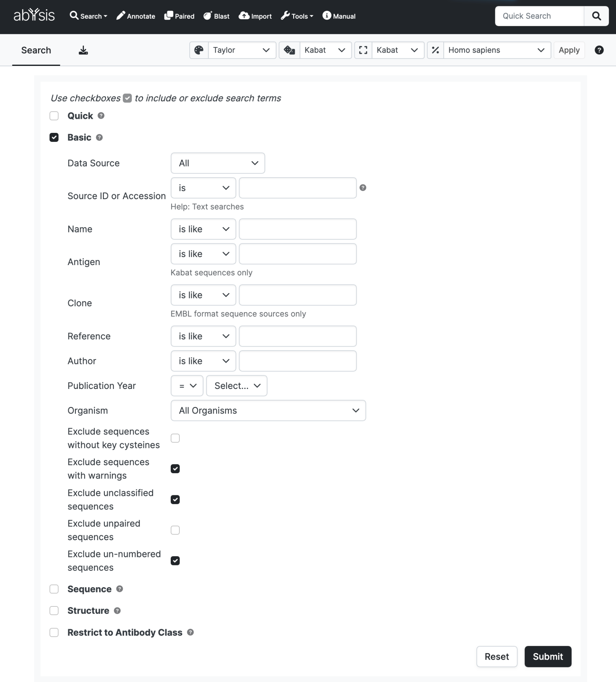Image resolution: width=616 pixels, height=682 pixels.
Task: Click the help icon next to Basic
Action: tap(99, 137)
